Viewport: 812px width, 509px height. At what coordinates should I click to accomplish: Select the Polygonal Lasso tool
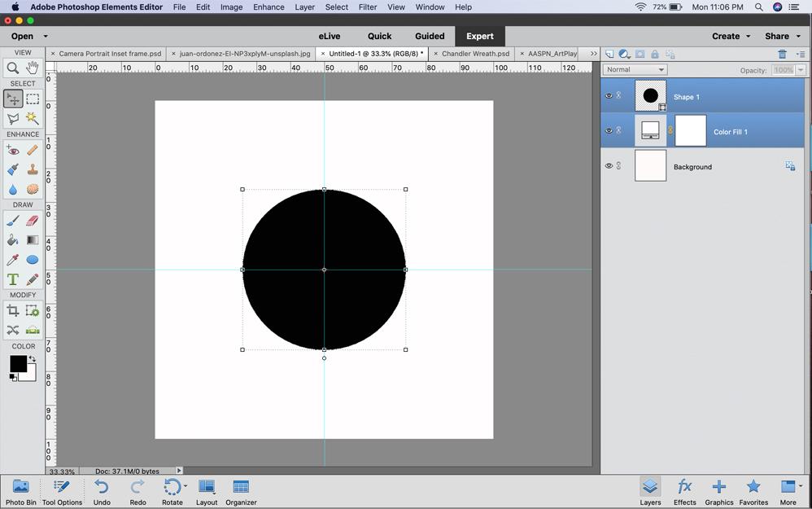pos(13,119)
